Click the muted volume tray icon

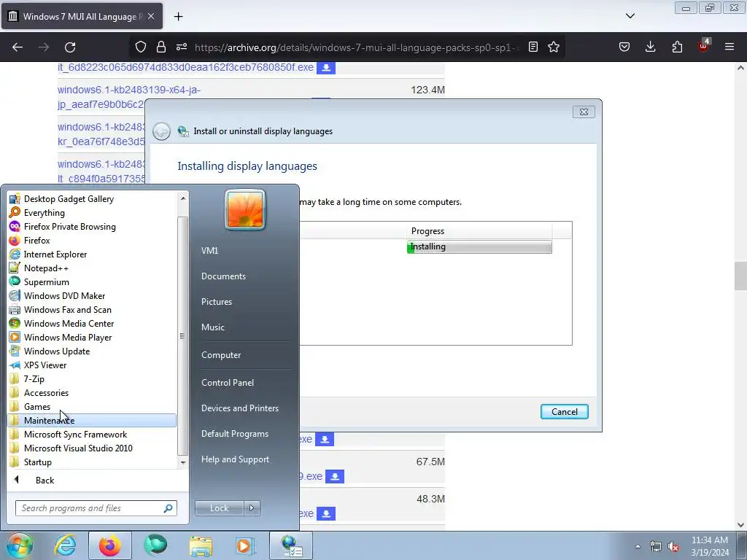pos(673,547)
